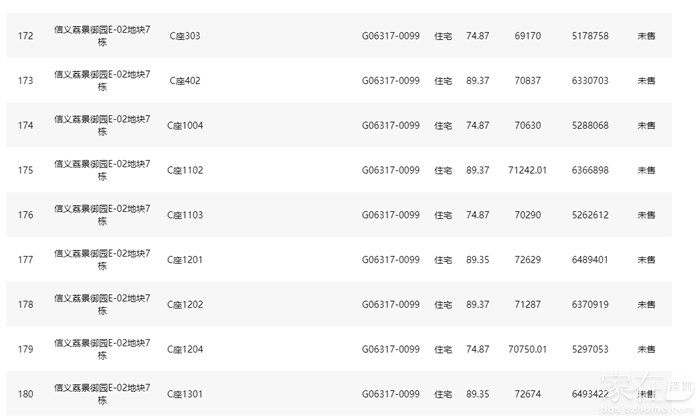Click row number 175

tap(26, 170)
